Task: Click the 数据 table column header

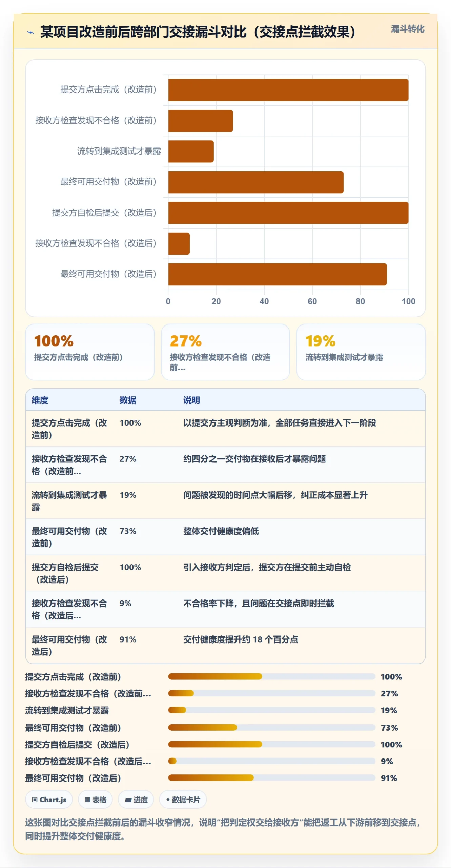Action: coord(128,400)
